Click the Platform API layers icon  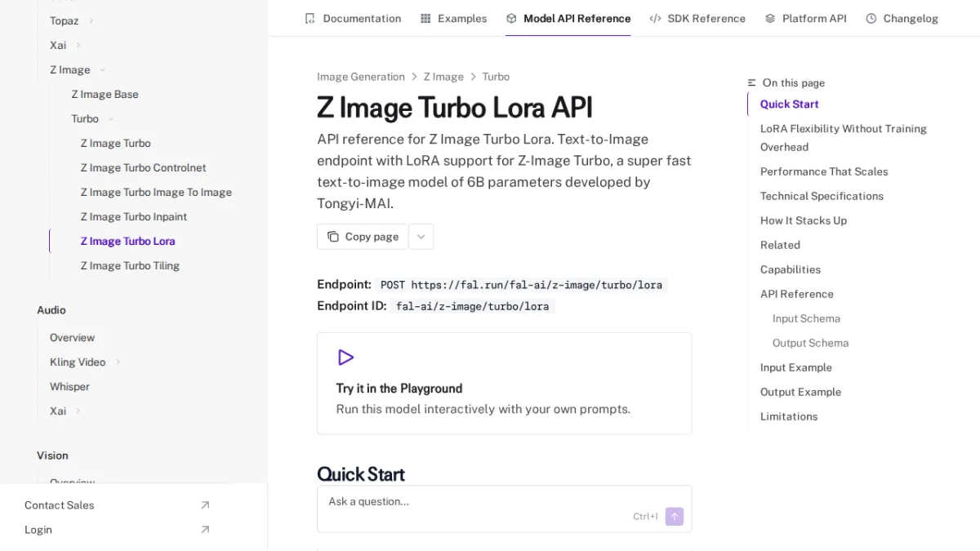pos(770,18)
